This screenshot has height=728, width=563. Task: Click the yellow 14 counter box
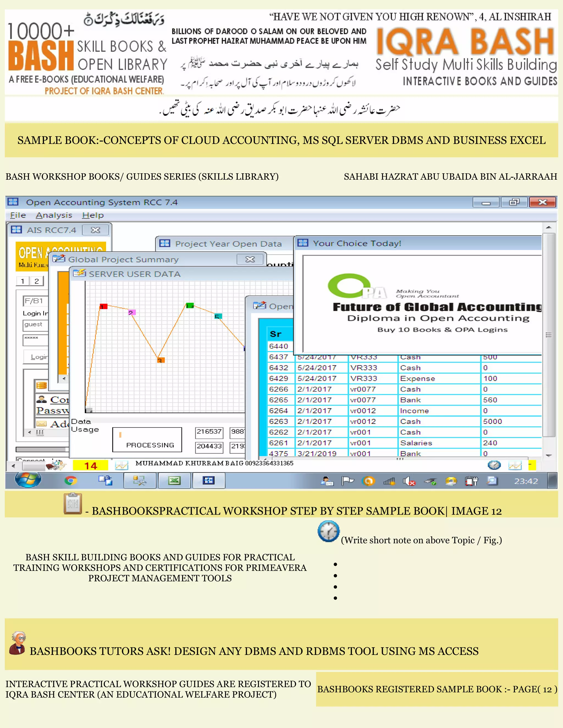[x=90, y=466]
